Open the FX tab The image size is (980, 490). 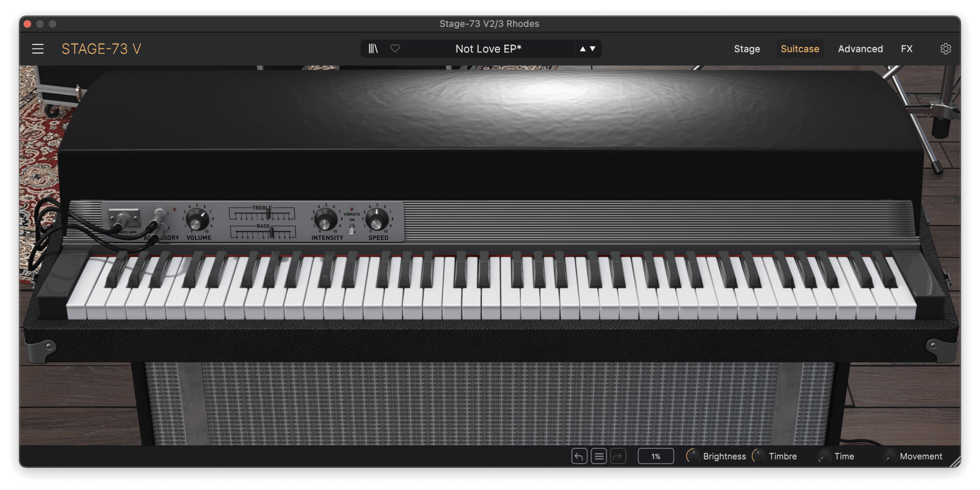coord(906,49)
